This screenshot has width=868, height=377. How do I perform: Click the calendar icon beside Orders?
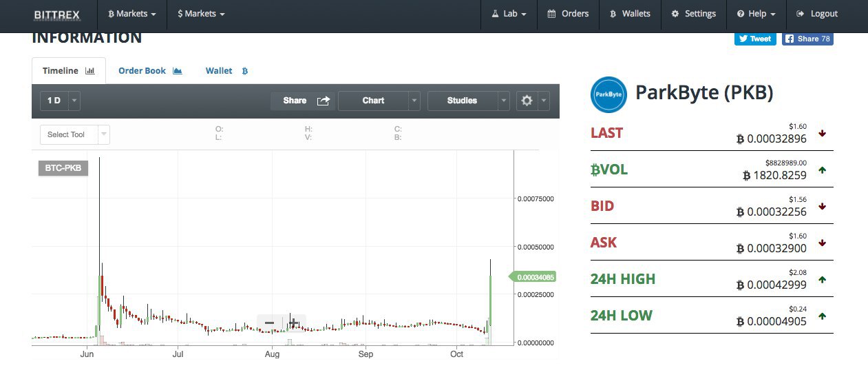coord(551,14)
